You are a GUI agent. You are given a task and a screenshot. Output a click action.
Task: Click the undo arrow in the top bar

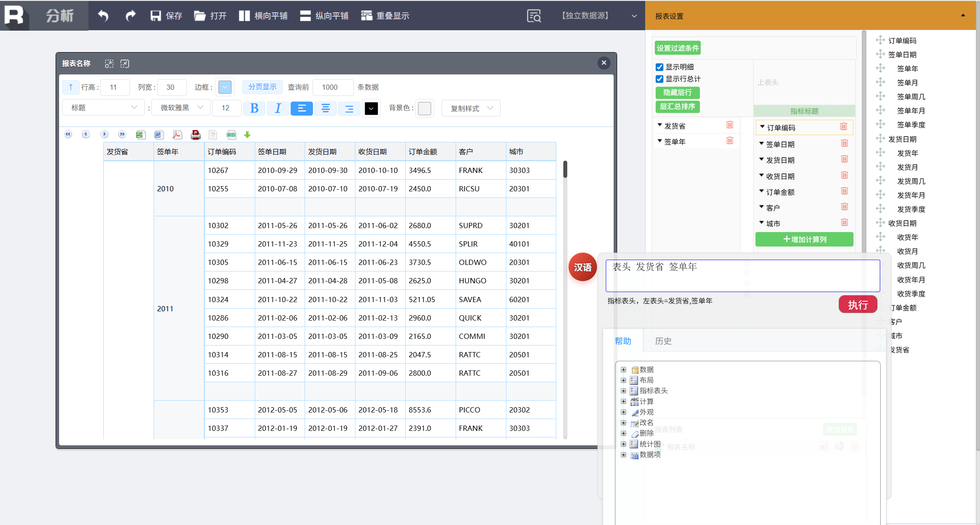point(103,16)
